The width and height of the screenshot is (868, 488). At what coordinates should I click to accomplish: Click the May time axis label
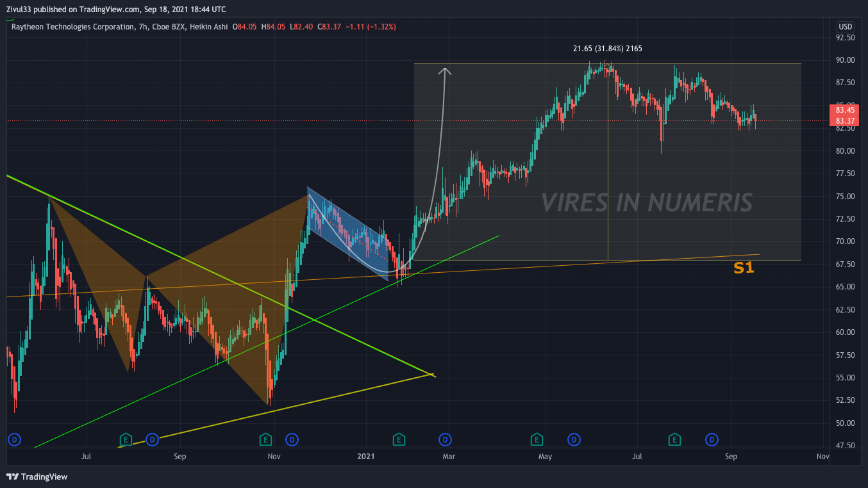pyautogui.click(x=545, y=457)
